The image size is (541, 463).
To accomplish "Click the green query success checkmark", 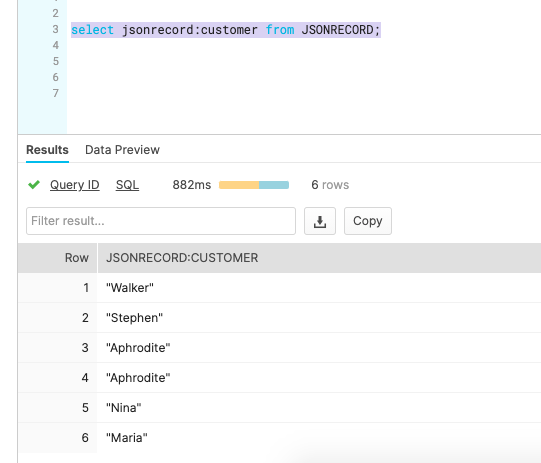I will (x=34, y=185).
